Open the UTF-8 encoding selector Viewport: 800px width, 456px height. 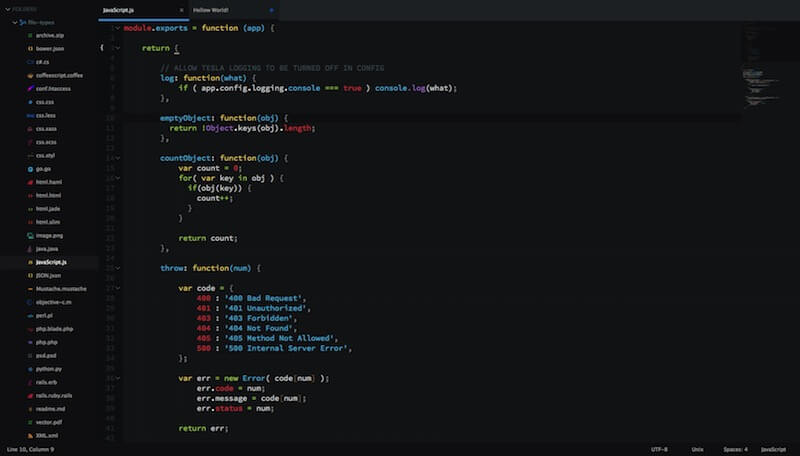point(660,449)
